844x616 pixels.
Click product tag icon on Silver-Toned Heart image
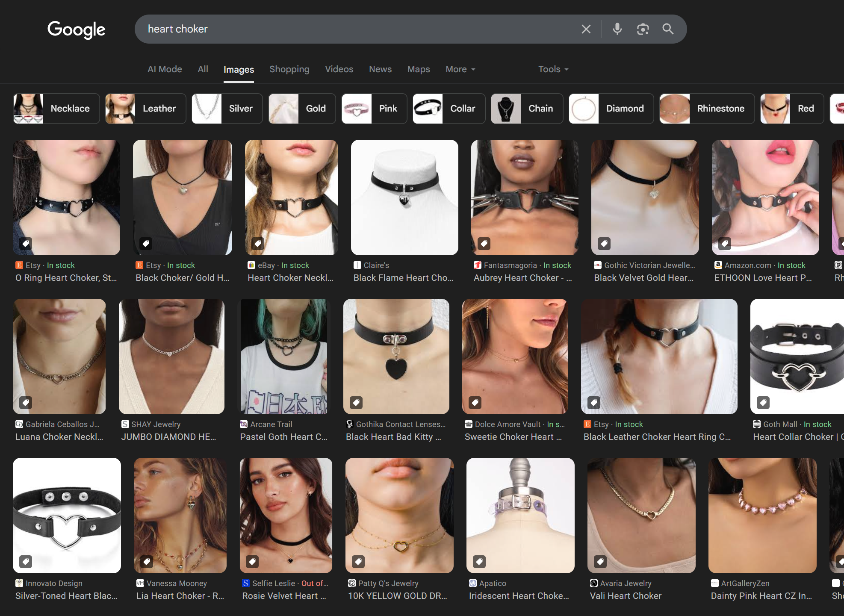click(26, 562)
